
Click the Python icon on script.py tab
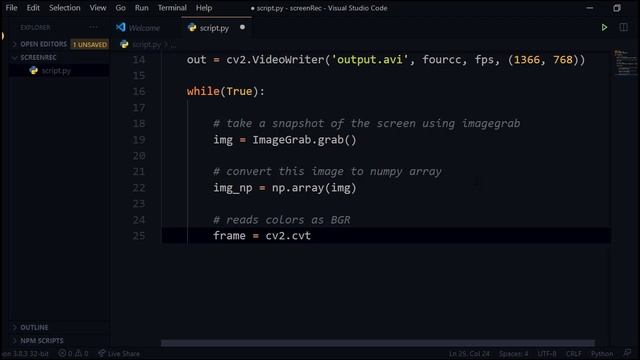click(192, 27)
